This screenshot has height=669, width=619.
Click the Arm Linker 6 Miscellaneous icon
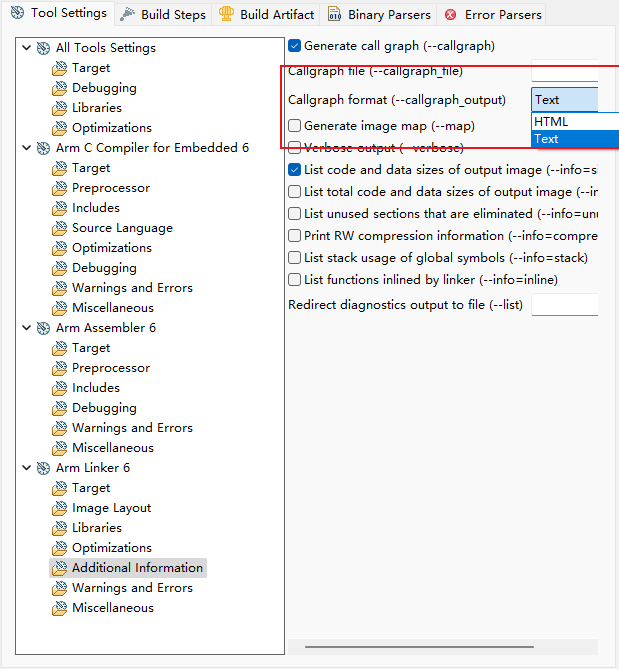[60, 608]
